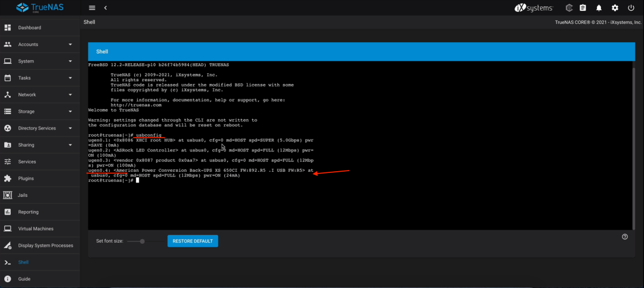Expand the System menu arrow

coord(70,61)
